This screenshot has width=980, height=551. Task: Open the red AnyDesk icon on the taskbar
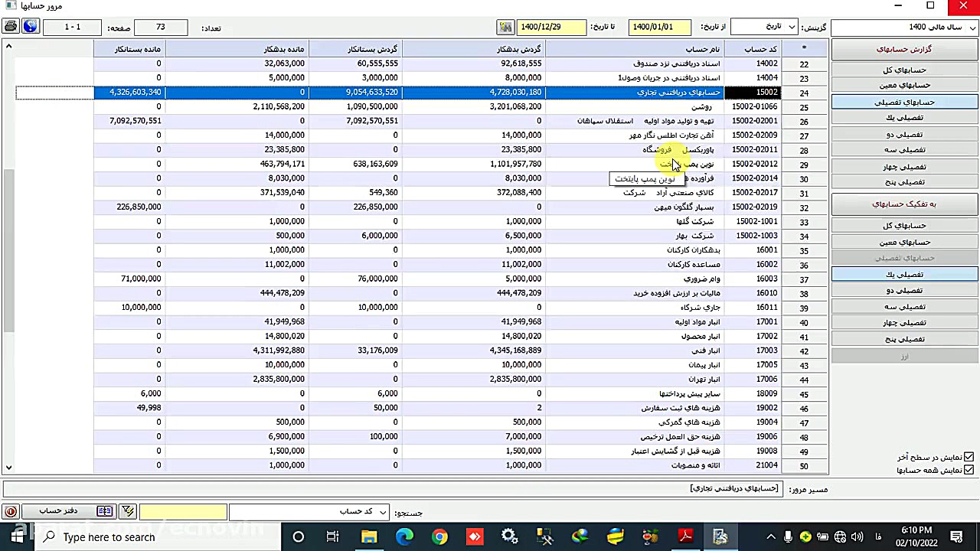[475, 536]
